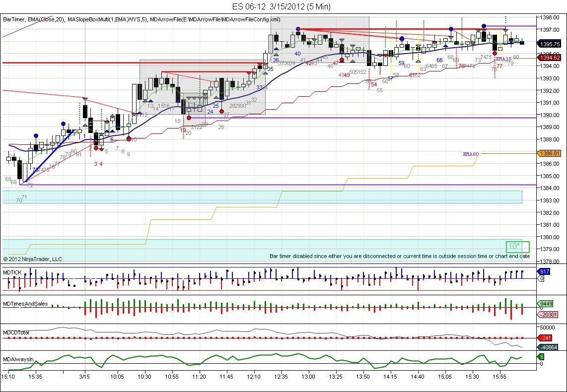The height and width of the screenshot is (392, 567).
Task: Click the 11:20 time axis label
Action: (199, 377)
